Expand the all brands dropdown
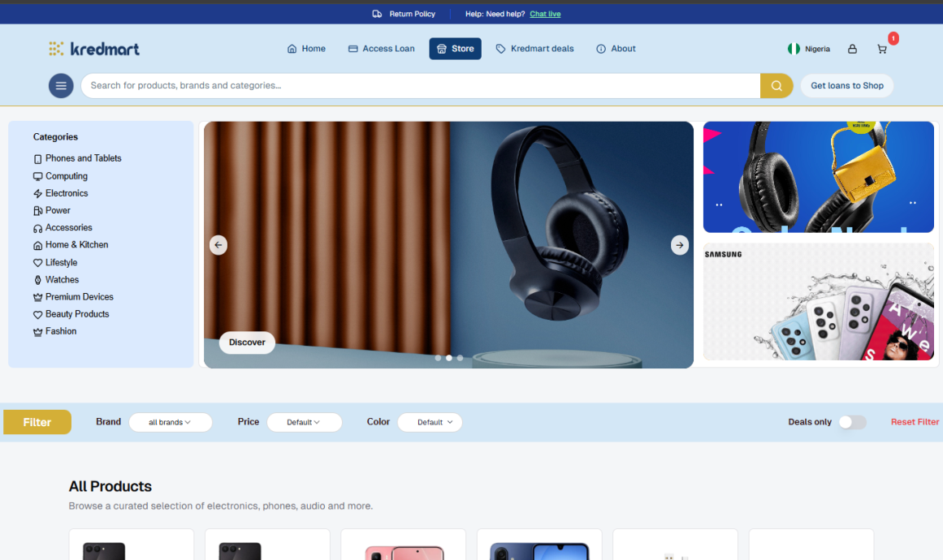943x560 pixels. tap(171, 422)
